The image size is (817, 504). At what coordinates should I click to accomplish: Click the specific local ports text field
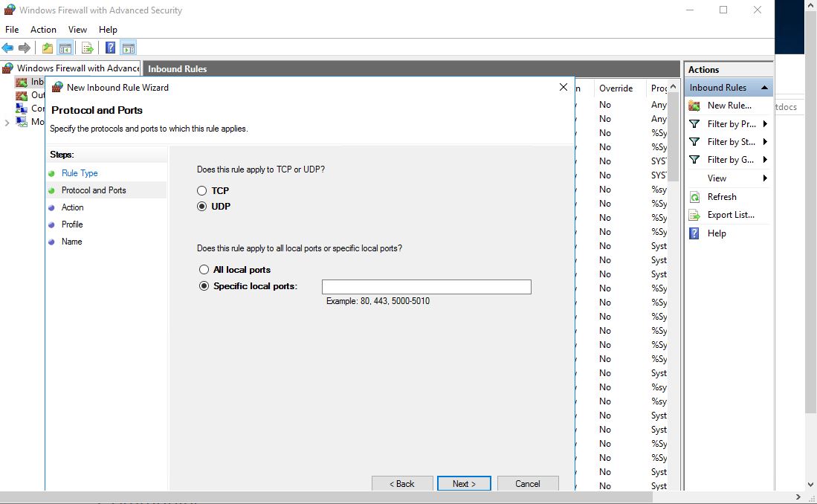427,287
